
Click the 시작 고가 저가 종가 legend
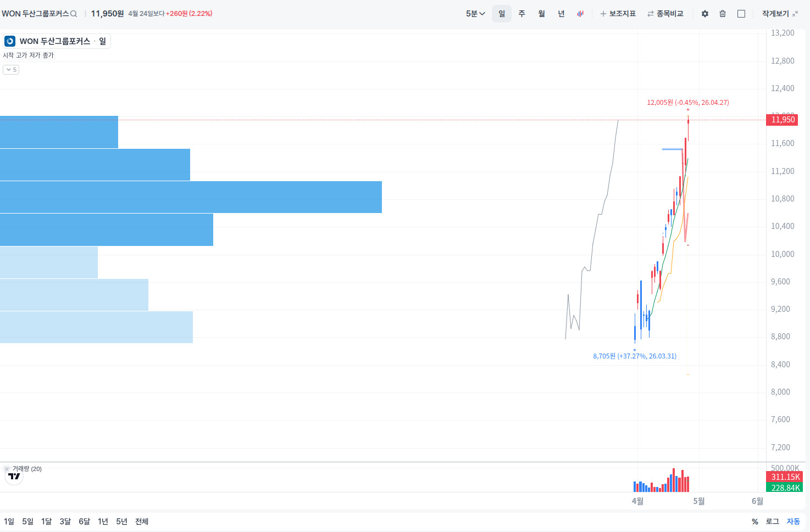coord(29,55)
